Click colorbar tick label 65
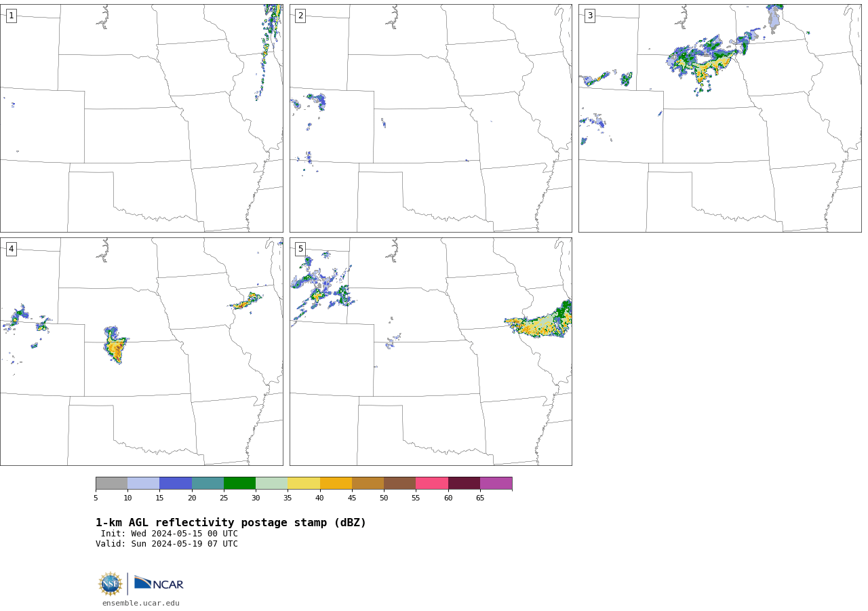868x611 pixels. pos(480,498)
